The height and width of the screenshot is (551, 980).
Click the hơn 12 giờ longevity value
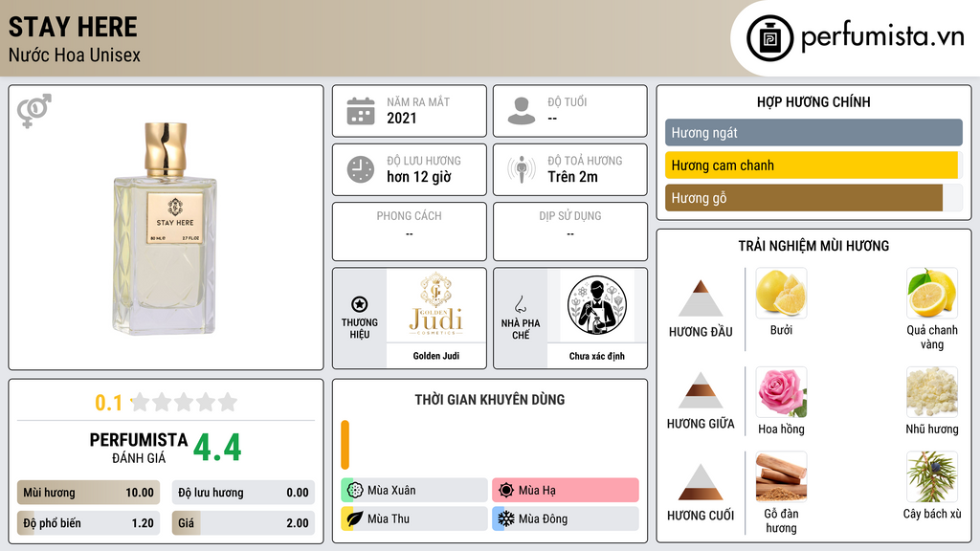coord(419,177)
